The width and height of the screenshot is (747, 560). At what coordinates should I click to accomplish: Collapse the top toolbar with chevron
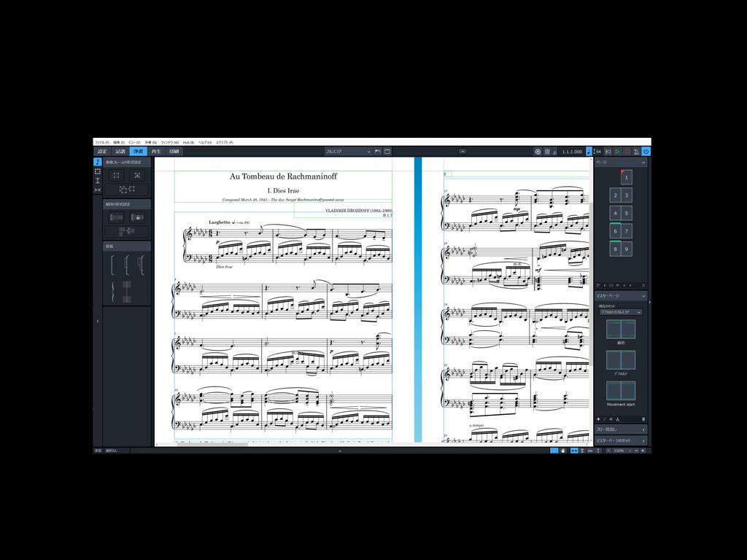[462, 152]
